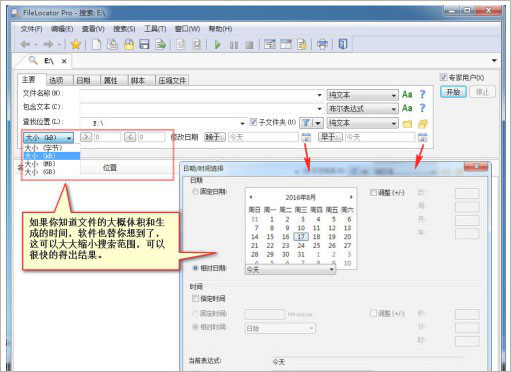Click the Start search button
The width and height of the screenshot is (511, 372).
453,92
